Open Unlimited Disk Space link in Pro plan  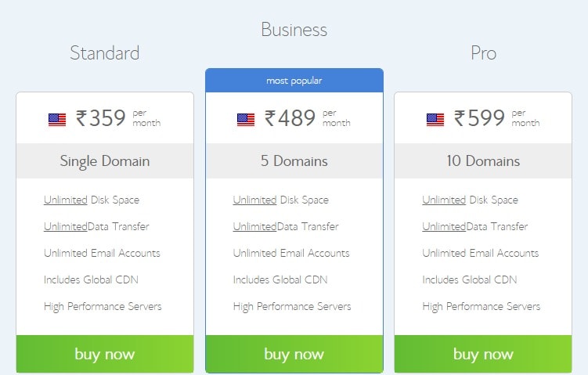coord(444,200)
